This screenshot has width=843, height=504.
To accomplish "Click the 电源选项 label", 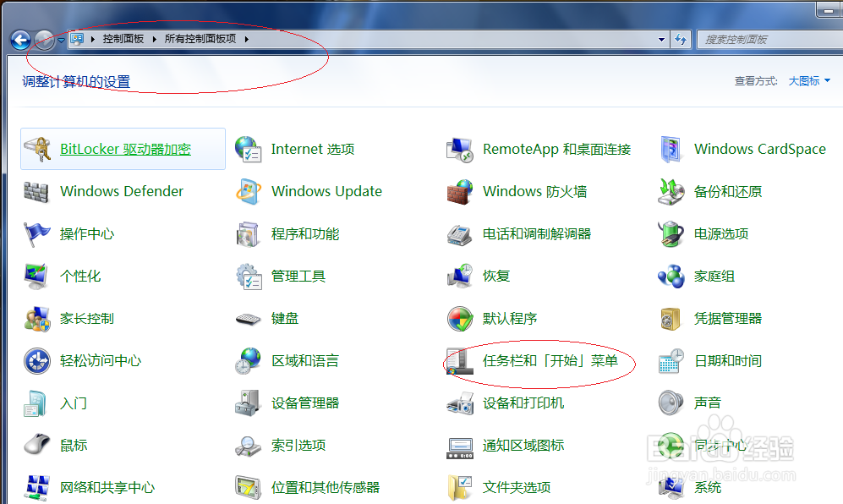I will point(721,234).
